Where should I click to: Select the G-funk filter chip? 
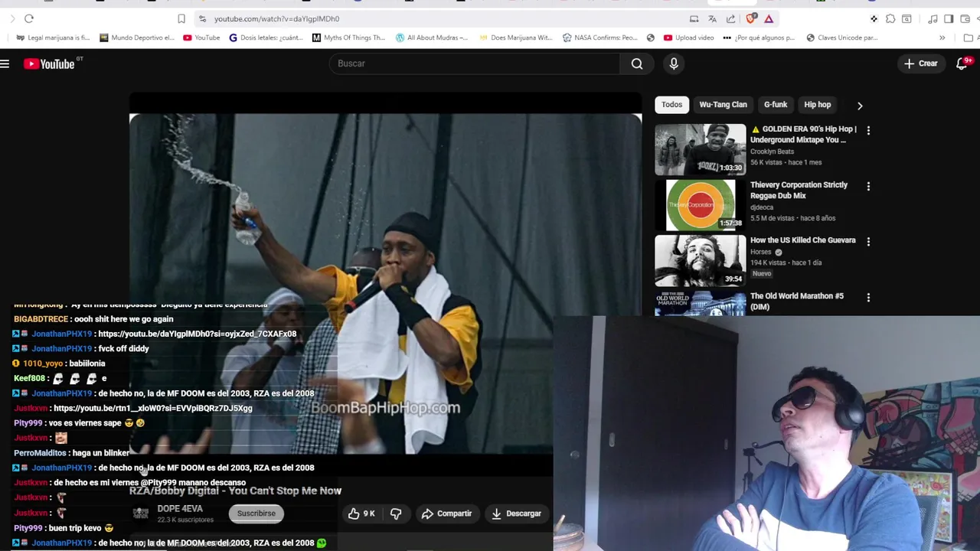[x=776, y=105]
